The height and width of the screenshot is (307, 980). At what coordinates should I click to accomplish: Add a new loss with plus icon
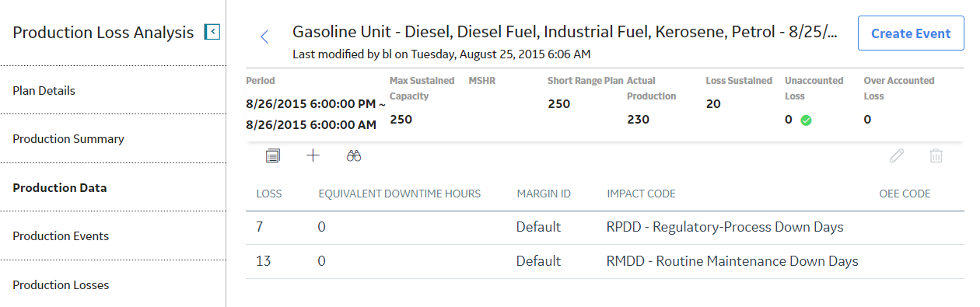pos(313,155)
